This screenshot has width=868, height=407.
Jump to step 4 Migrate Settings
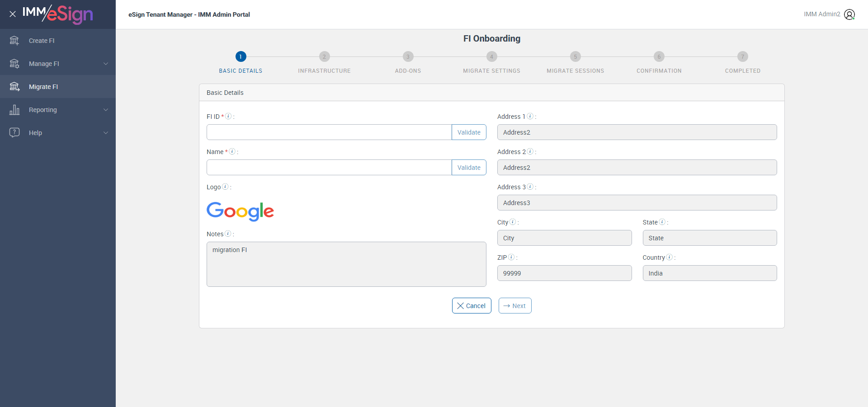click(x=491, y=56)
